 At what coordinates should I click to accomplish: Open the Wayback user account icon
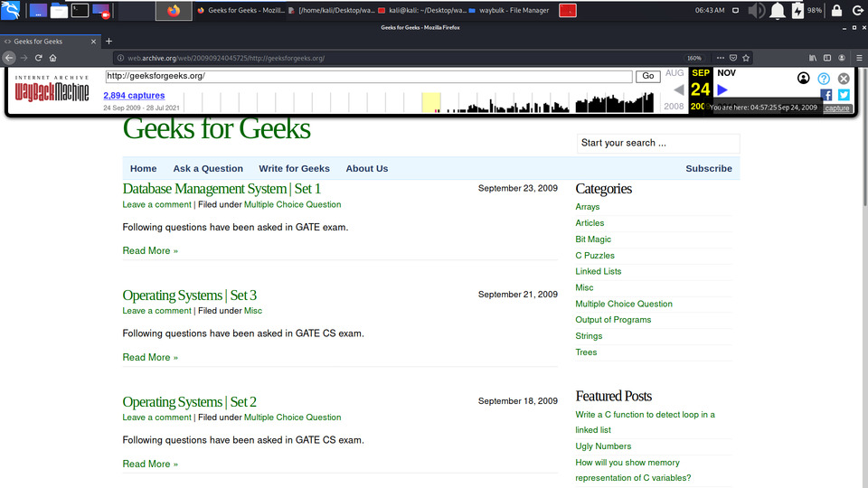(803, 78)
